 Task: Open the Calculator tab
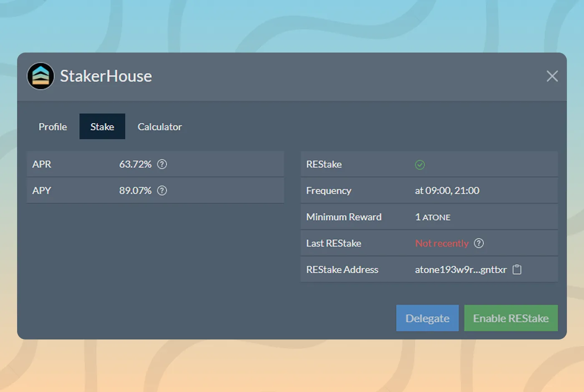pyautogui.click(x=159, y=127)
